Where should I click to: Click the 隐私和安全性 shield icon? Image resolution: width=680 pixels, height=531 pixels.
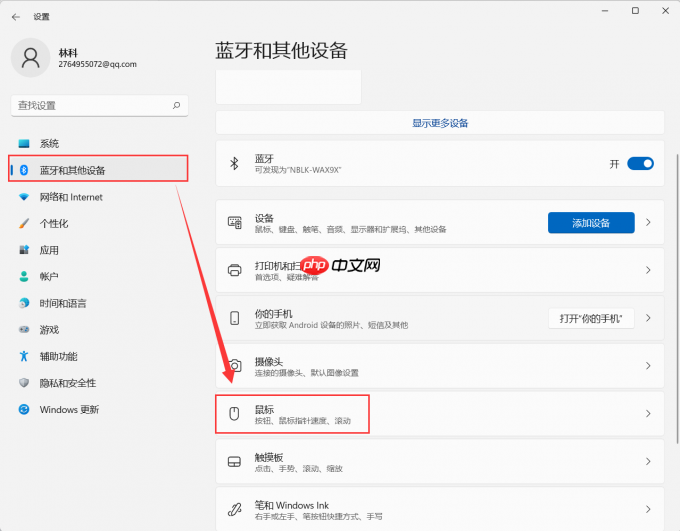24,383
